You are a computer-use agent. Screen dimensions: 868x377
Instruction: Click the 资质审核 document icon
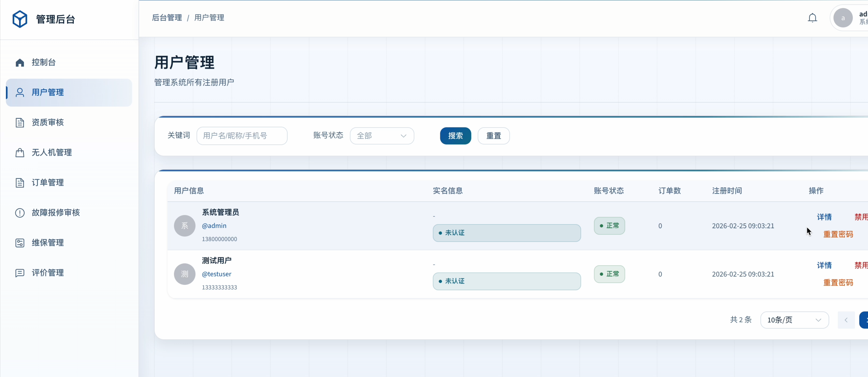point(20,122)
